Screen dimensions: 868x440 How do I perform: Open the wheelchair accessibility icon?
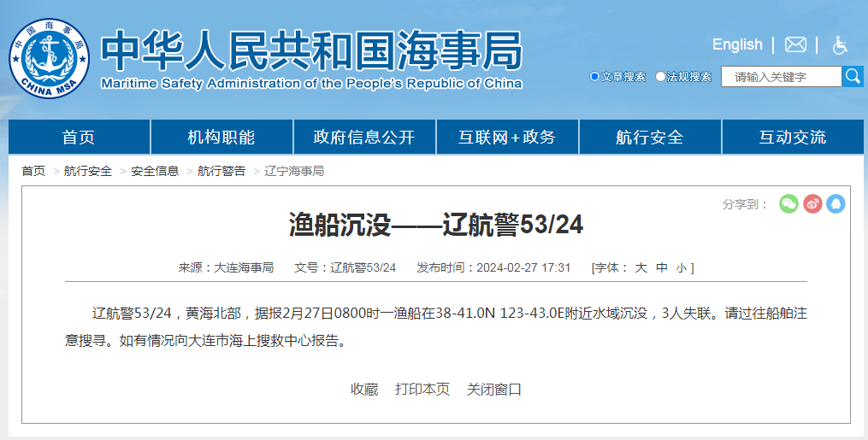[x=840, y=44]
